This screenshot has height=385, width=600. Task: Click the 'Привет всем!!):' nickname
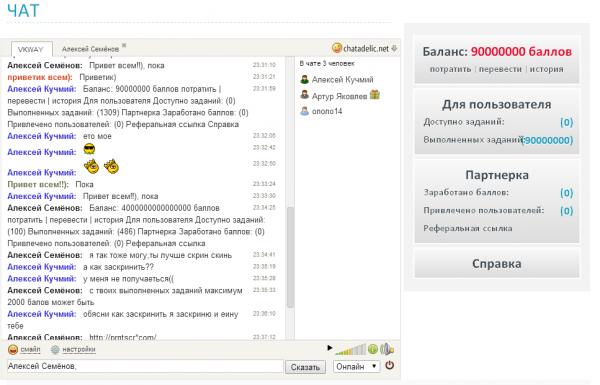click(38, 184)
